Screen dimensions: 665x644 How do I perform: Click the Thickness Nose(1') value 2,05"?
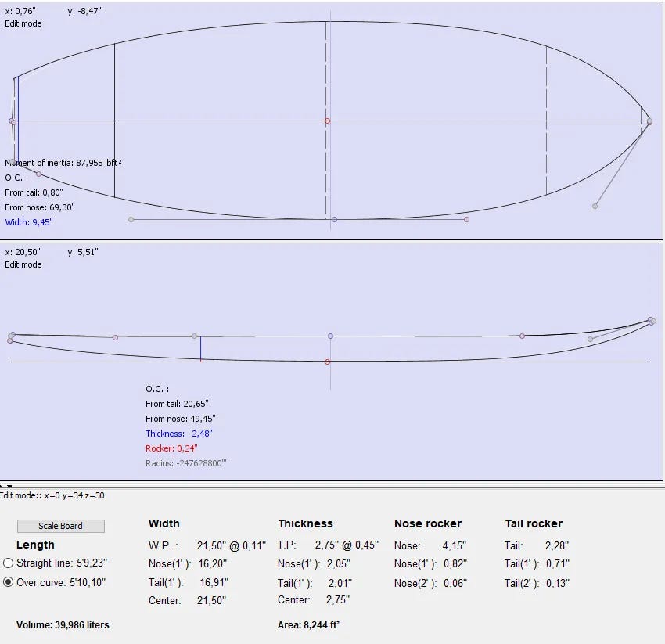339,564
